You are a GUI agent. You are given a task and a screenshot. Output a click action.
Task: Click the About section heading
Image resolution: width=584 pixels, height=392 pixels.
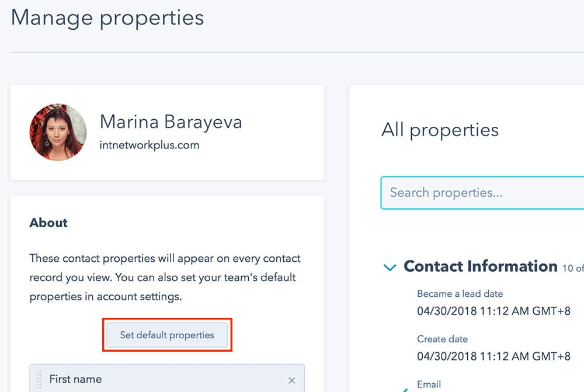[48, 223]
